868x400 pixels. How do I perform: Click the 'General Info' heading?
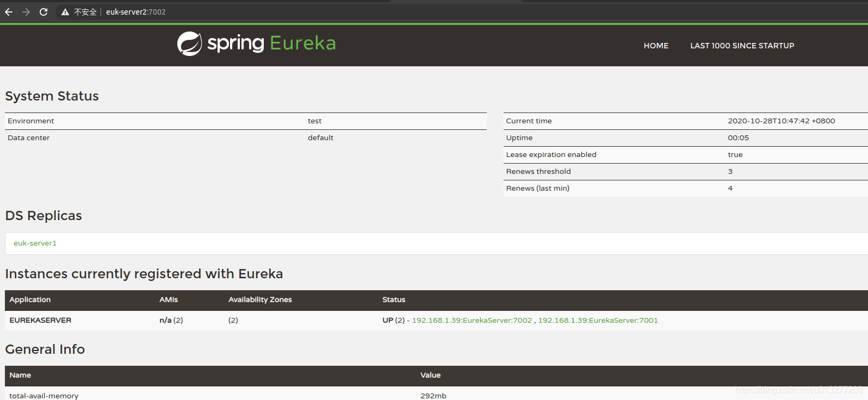pyautogui.click(x=45, y=349)
